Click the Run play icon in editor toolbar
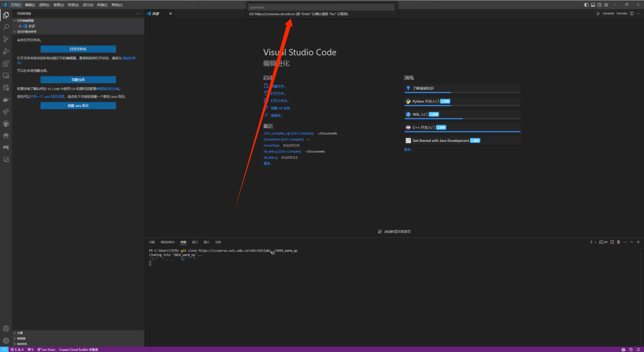 (x=598, y=14)
